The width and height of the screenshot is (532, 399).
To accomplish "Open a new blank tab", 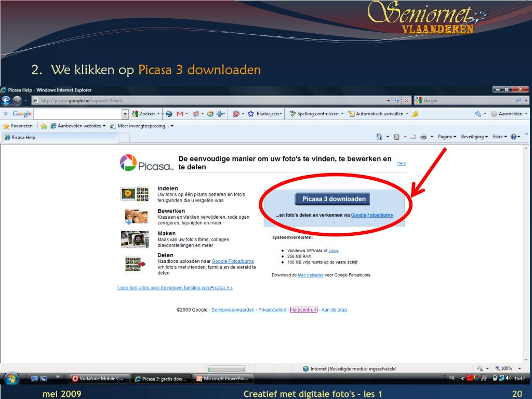I will (124, 137).
